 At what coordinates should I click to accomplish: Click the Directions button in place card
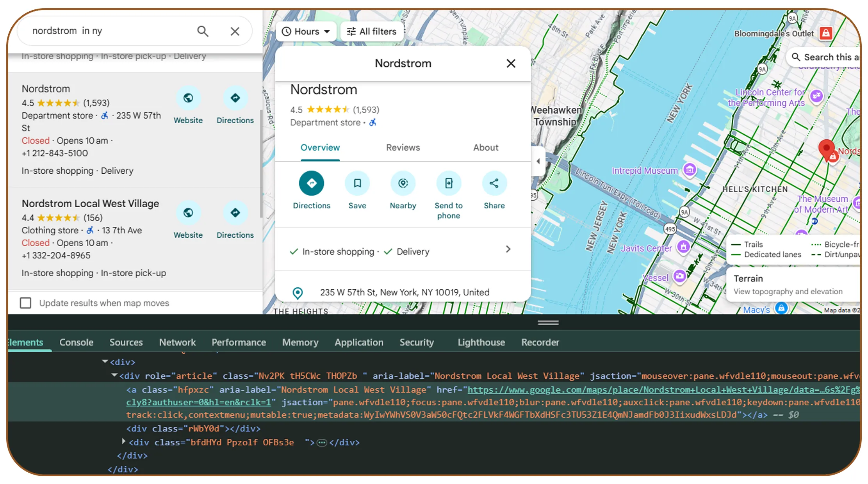312,183
